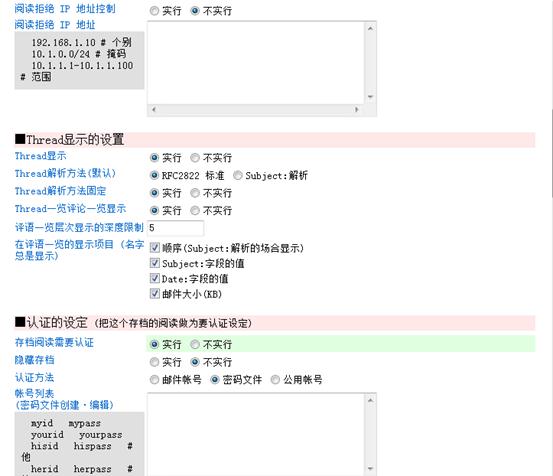
Task: Click up arrow of account list textarea scrollbar
Action: point(370,400)
